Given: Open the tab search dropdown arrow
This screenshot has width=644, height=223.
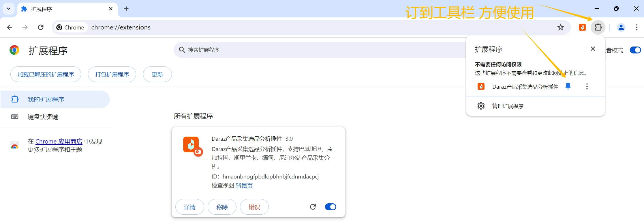Looking at the screenshot, I should pyautogui.click(x=9, y=9).
